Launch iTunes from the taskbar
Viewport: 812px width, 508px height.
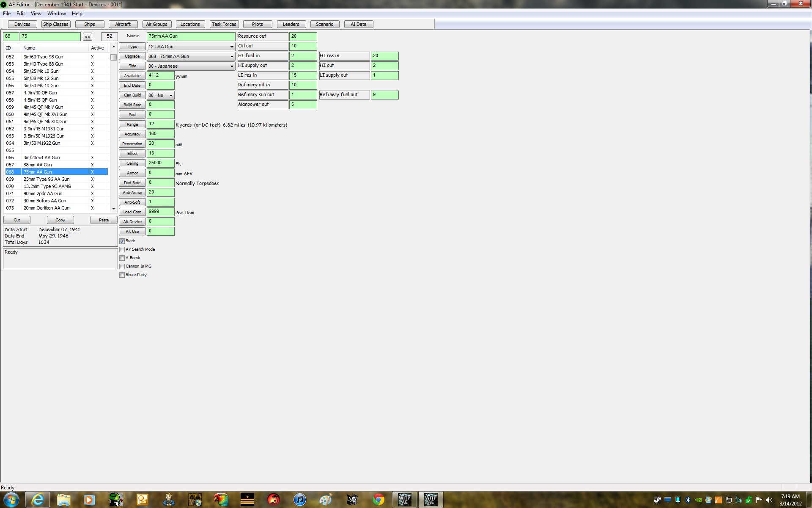click(x=299, y=500)
